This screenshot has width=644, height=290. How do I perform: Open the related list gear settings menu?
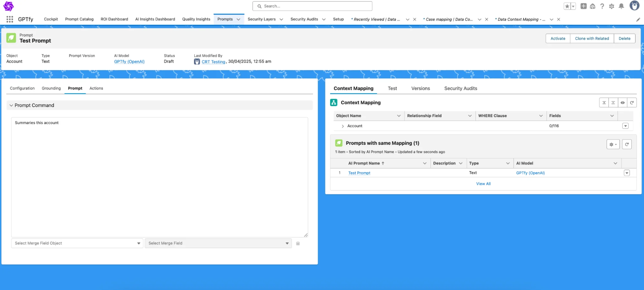coord(613,144)
